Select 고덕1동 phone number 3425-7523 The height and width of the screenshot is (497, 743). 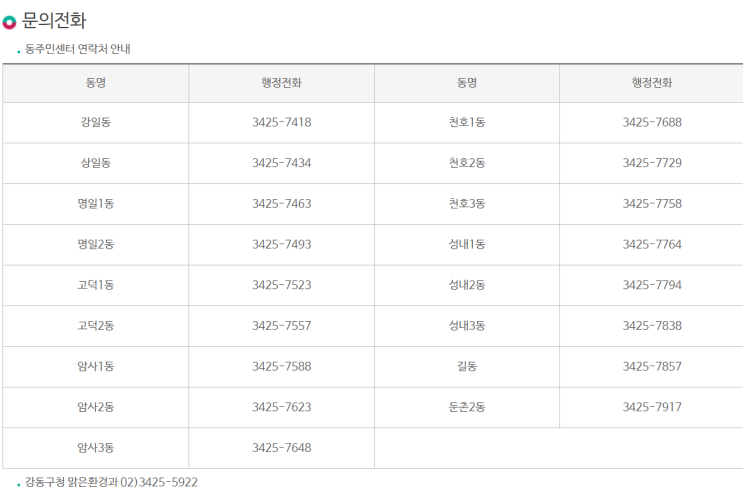coord(281,285)
